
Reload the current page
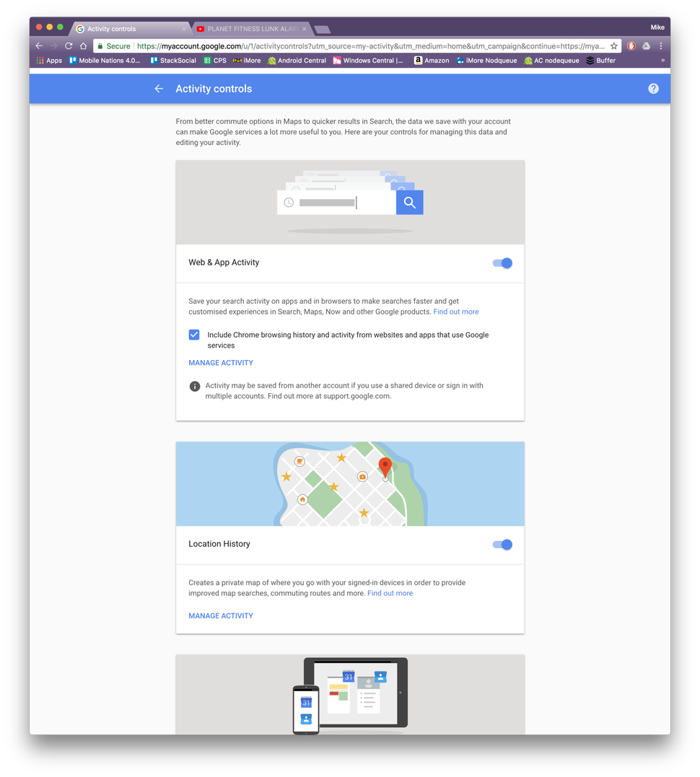coord(68,45)
